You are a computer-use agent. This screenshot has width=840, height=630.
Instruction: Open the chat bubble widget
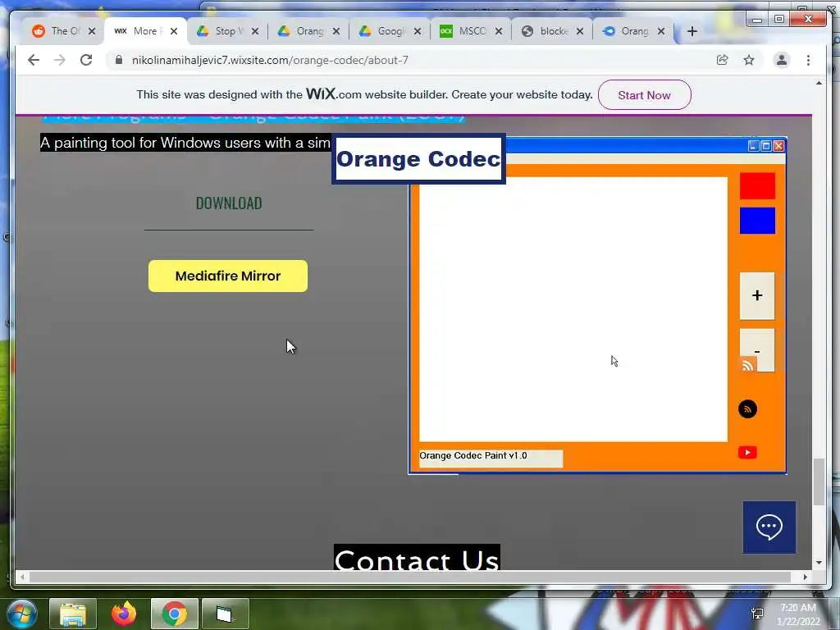point(769,527)
